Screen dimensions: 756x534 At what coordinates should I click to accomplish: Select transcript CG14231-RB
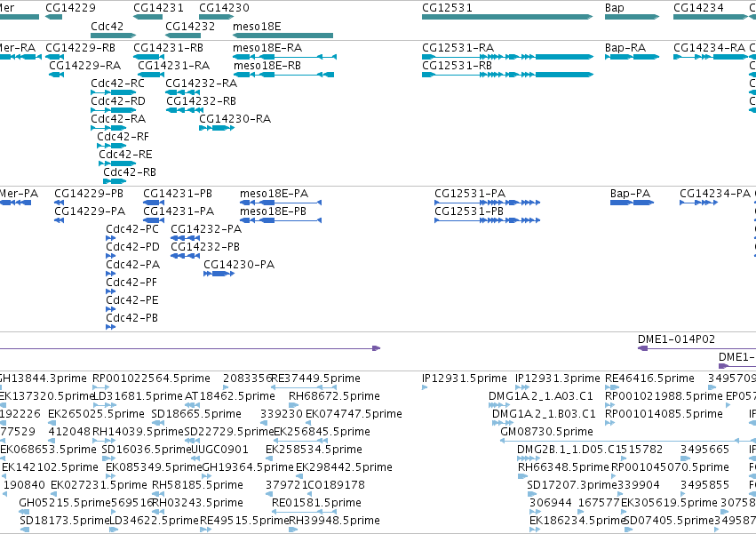point(168,48)
